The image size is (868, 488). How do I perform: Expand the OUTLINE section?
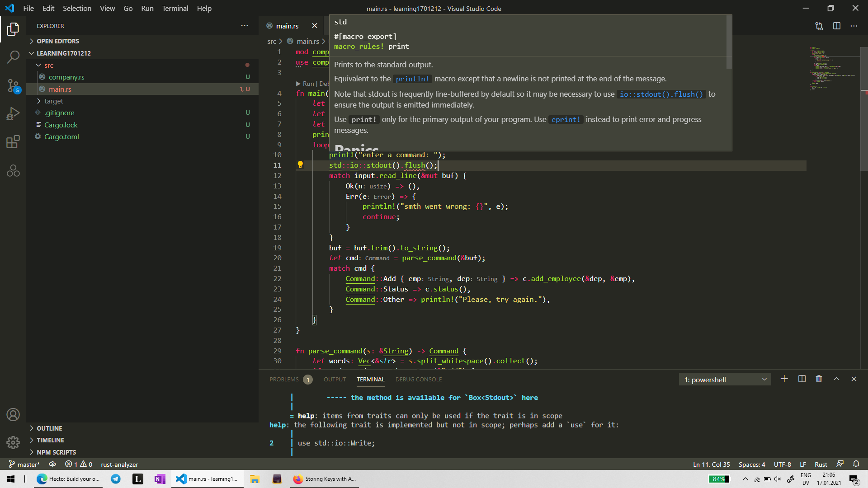pyautogui.click(x=142, y=428)
